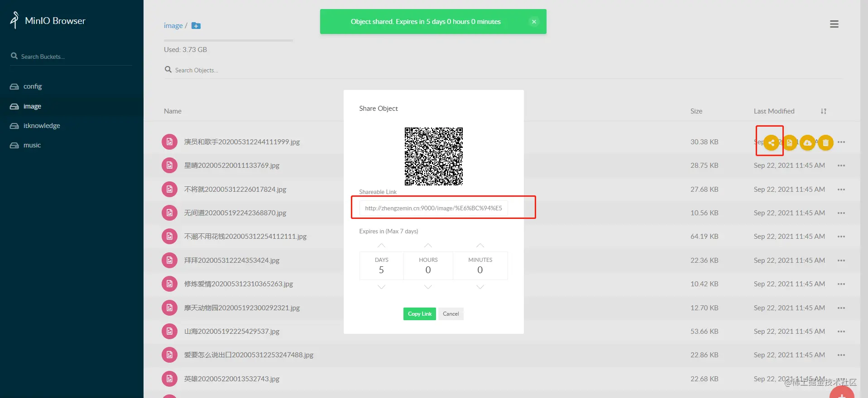Screen dimensions: 868x398
Task: Select file icon for 演员和歌手202005312244111999.jpg
Action: click(169, 142)
